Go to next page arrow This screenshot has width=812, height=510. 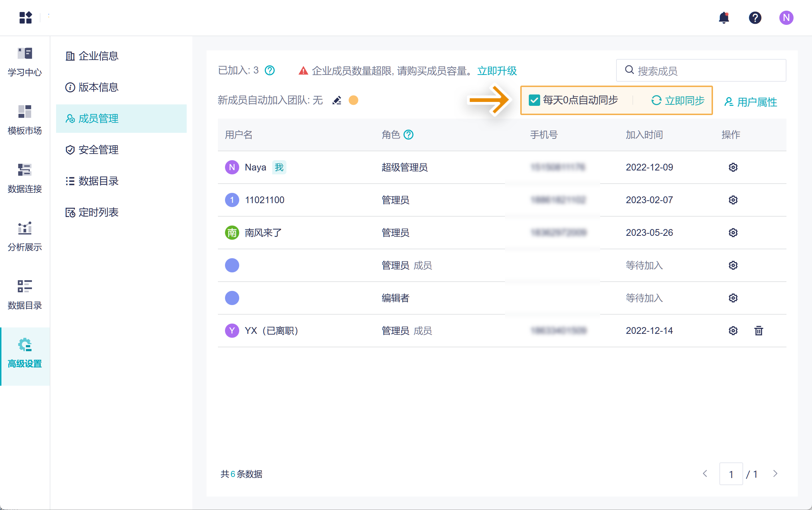(775, 474)
